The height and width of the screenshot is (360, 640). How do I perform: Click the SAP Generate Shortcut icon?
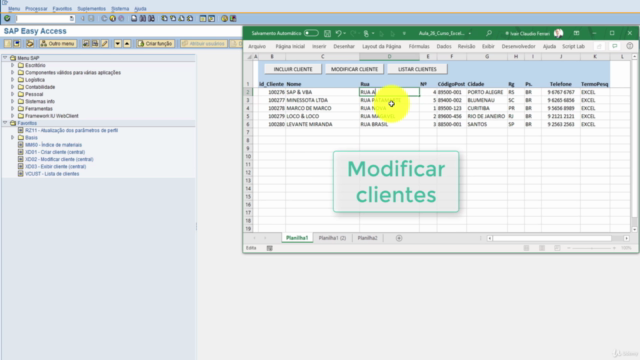[x=211, y=18]
